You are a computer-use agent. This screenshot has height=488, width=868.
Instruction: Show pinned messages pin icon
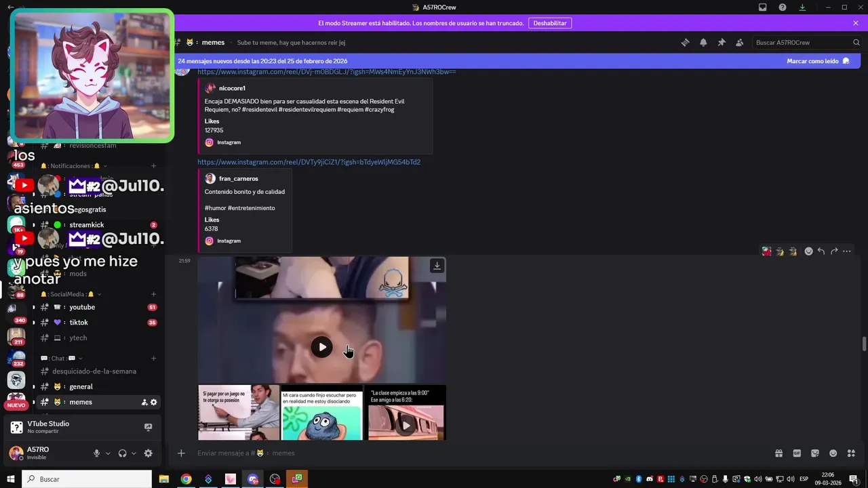click(722, 42)
